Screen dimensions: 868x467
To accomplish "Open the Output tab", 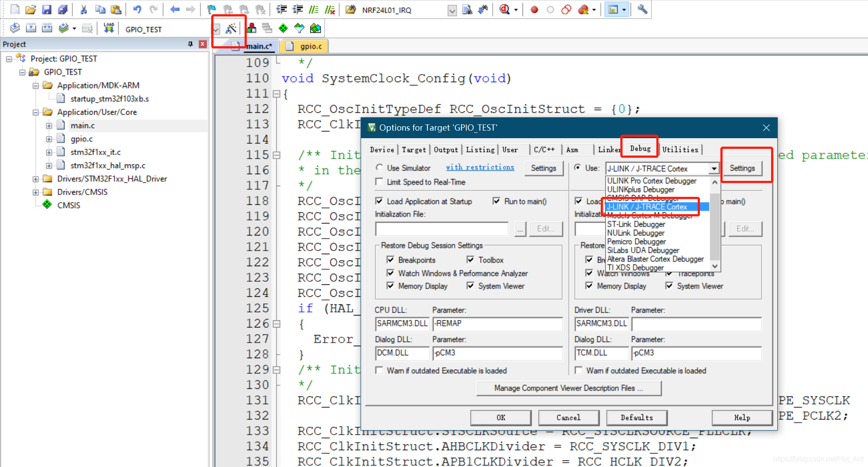I will pos(446,150).
